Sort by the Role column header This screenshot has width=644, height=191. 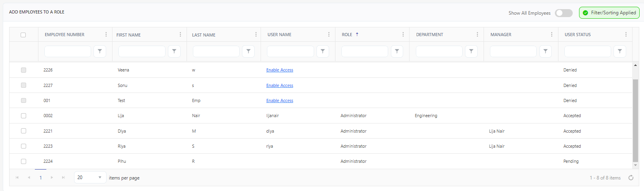coord(347,35)
